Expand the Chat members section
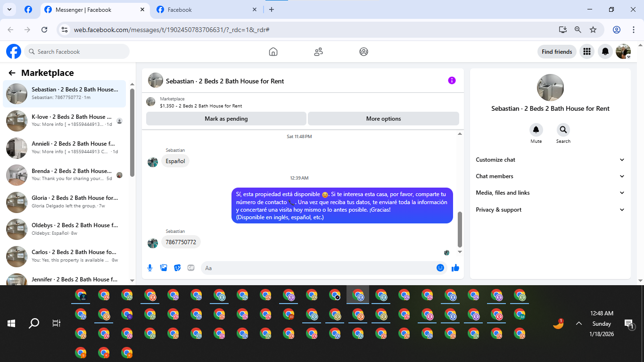The width and height of the screenshot is (644, 362). tap(550, 176)
